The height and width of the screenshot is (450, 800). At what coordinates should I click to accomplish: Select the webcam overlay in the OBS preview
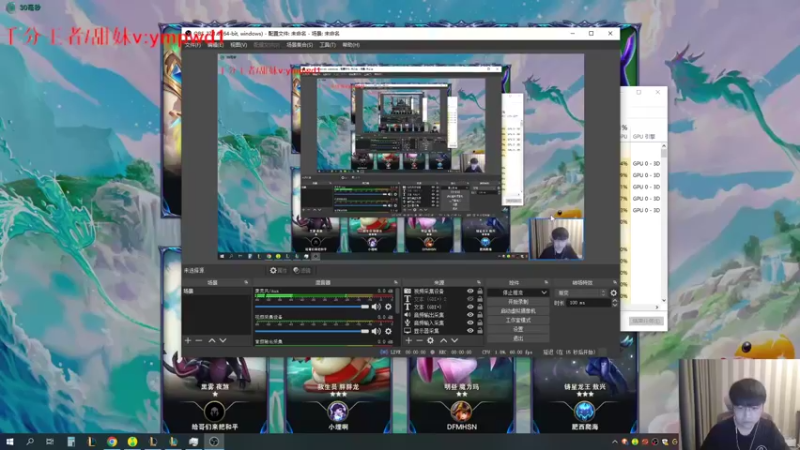[556, 239]
